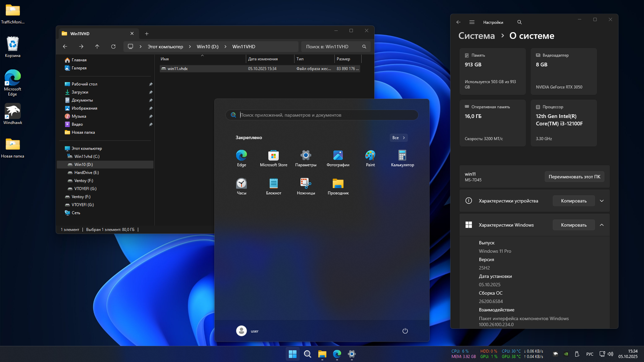Refresh the Explorer folder view

pyautogui.click(x=113, y=47)
